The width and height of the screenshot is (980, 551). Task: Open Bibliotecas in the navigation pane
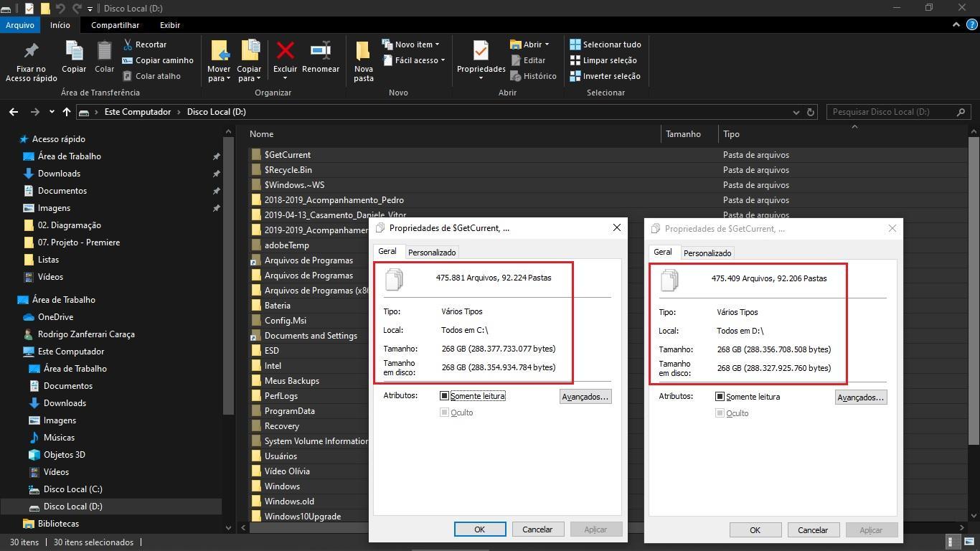[58, 524]
